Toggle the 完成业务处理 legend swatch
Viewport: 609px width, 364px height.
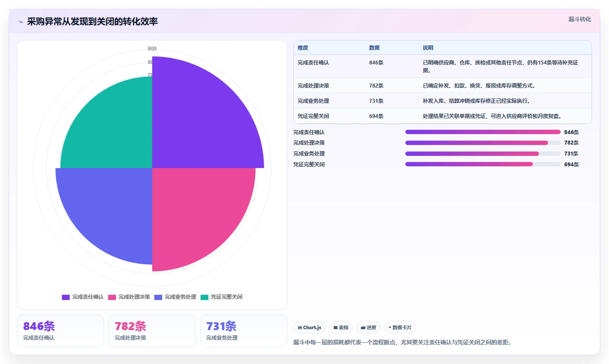pos(158,297)
